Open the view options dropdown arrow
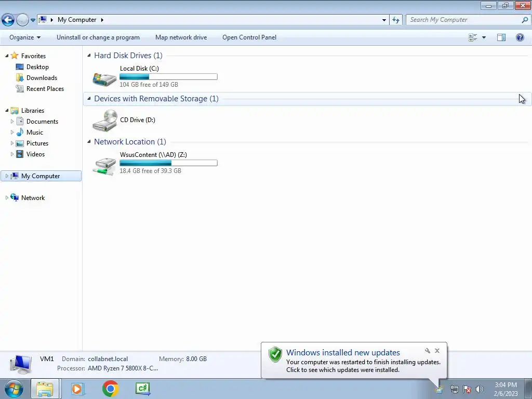 (x=484, y=37)
